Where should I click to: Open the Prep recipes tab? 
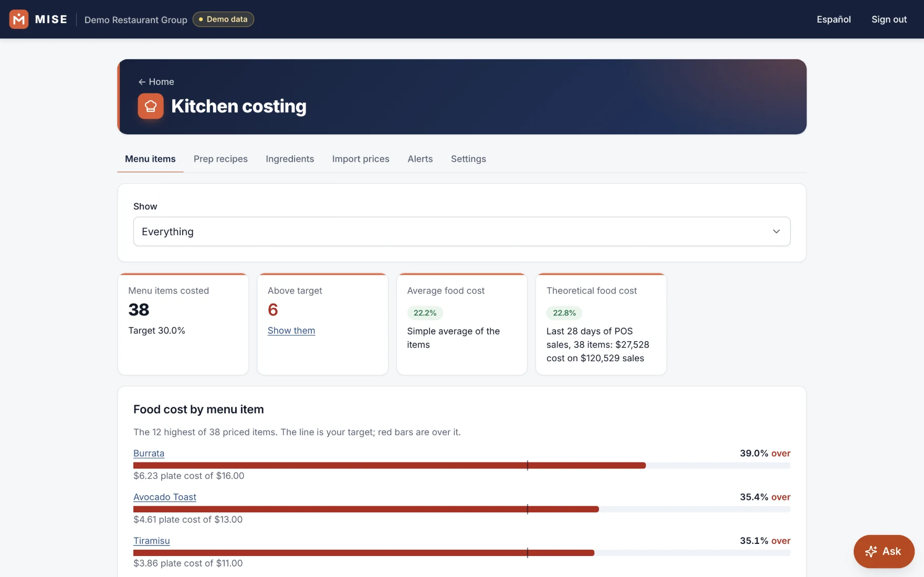(220, 159)
